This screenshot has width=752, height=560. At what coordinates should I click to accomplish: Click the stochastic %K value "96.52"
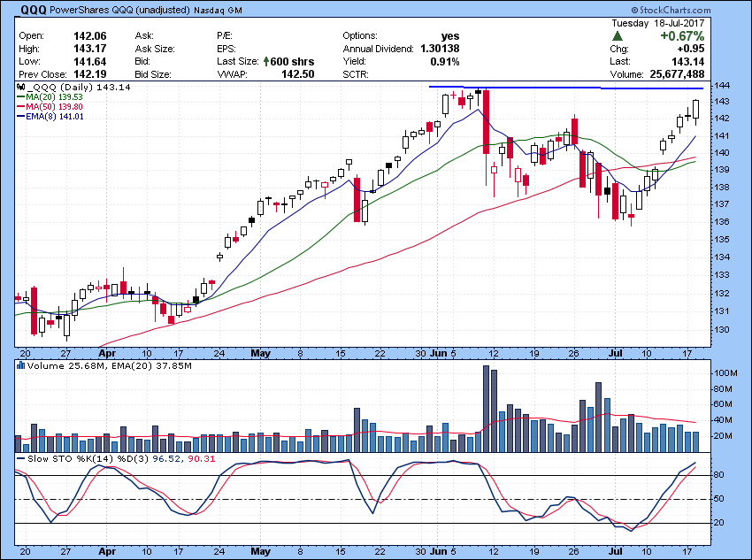pos(166,459)
